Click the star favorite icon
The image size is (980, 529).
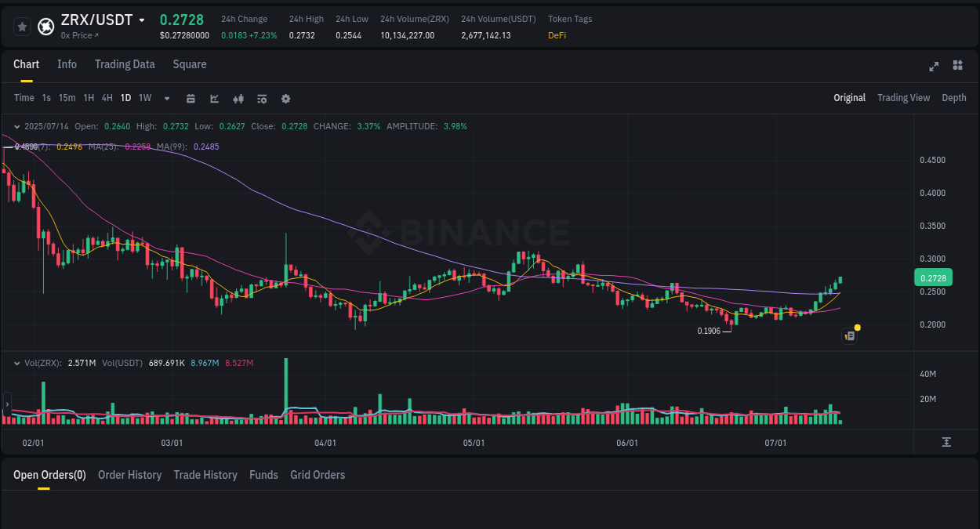22,26
